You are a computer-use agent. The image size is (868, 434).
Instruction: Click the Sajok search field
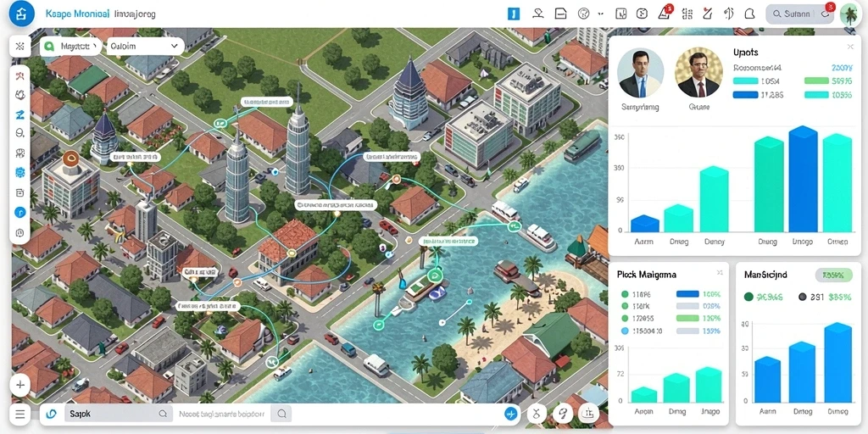[117, 414]
